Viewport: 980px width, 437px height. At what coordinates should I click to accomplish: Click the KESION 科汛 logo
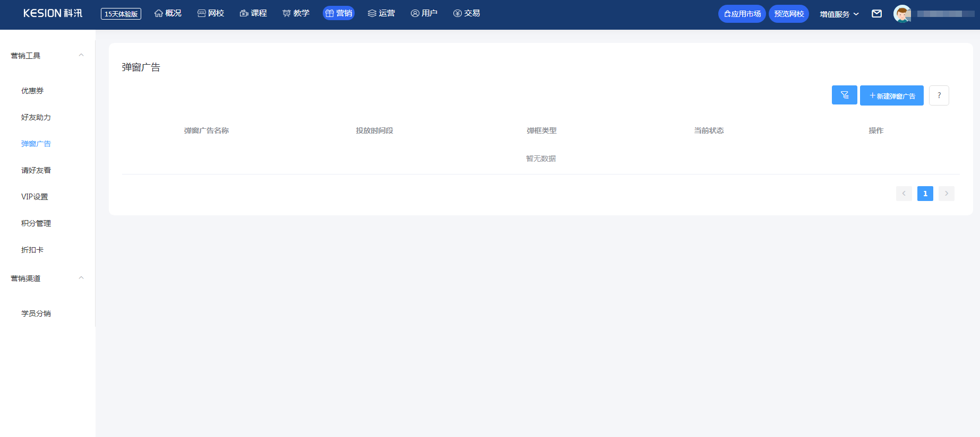(53, 13)
